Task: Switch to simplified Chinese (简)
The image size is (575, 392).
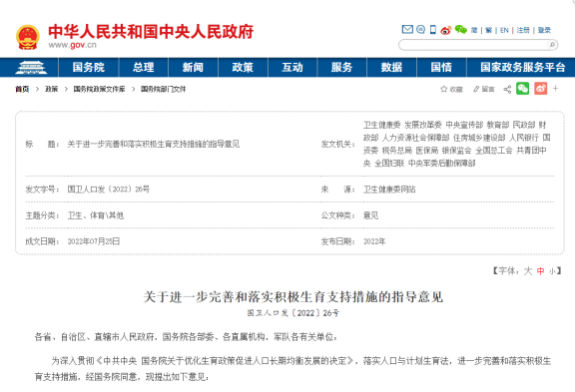Action: 474,30
